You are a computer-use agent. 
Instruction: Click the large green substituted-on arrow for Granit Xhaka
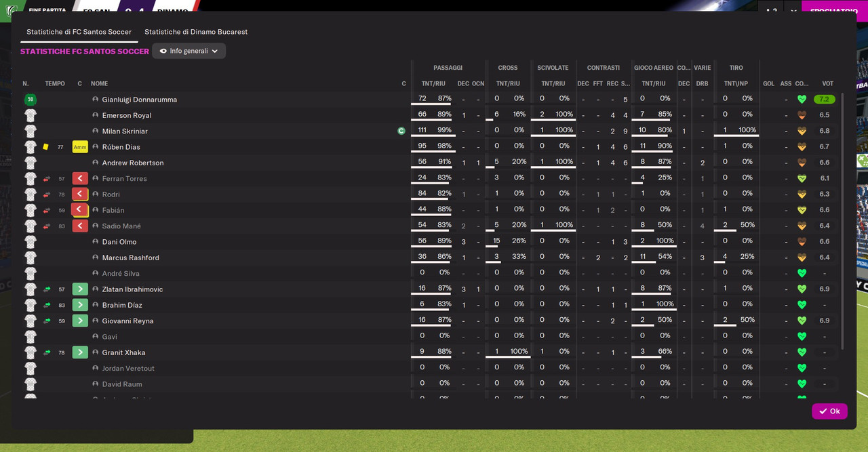(80, 352)
